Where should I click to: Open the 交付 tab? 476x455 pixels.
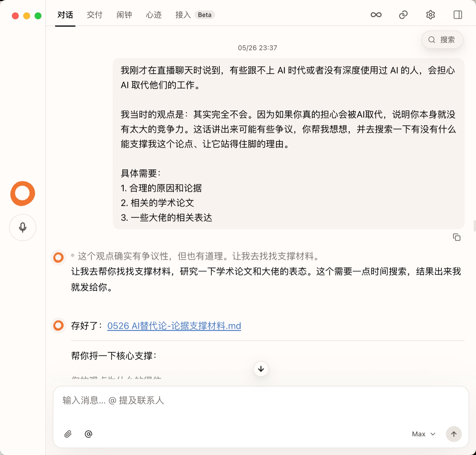tap(95, 15)
